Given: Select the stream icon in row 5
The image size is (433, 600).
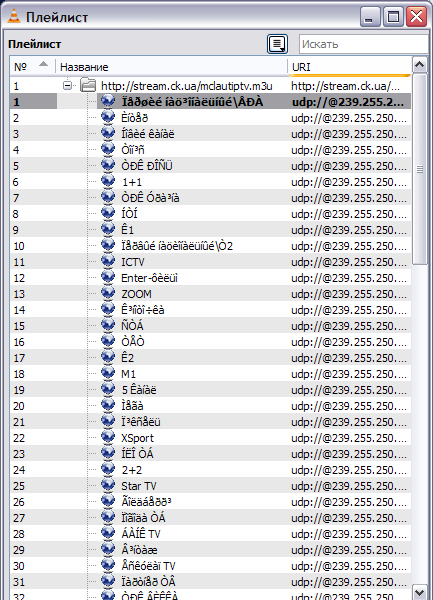Looking at the screenshot, I should click(x=108, y=165).
